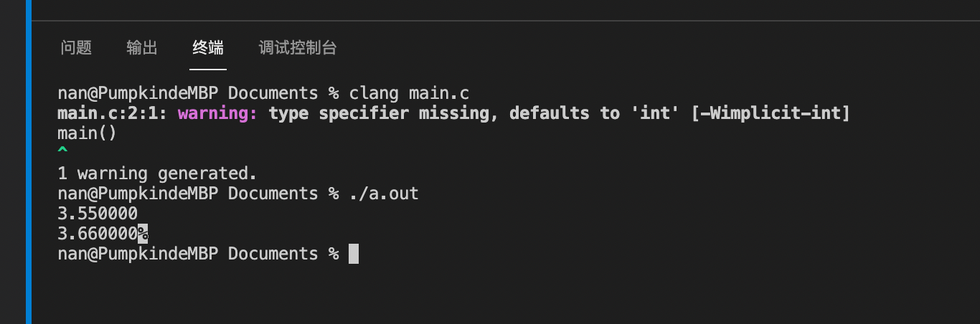Click the quoted 'int' text in warning
This screenshot has width=980, height=324.
(x=656, y=113)
